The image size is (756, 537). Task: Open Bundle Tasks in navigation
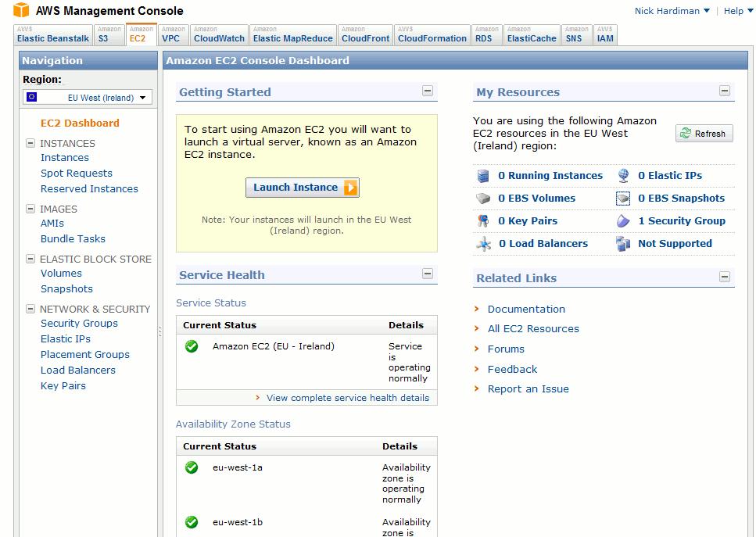pyautogui.click(x=73, y=238)
